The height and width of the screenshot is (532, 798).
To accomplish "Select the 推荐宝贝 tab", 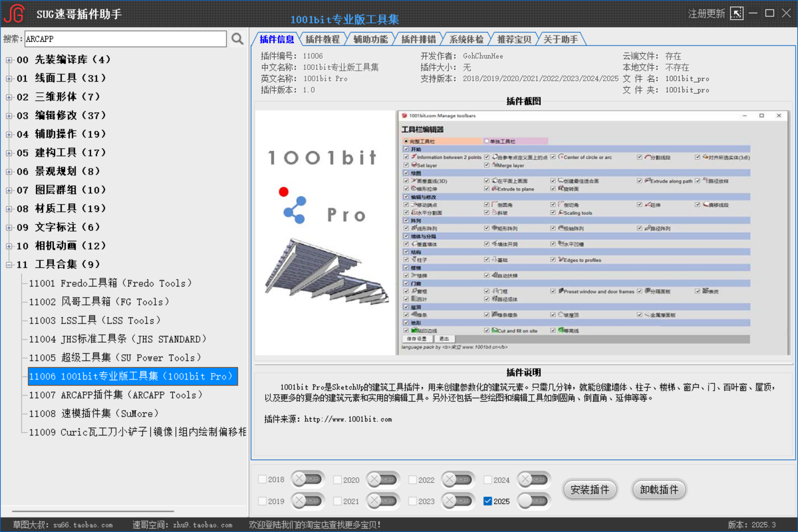I will coord(514,39).
